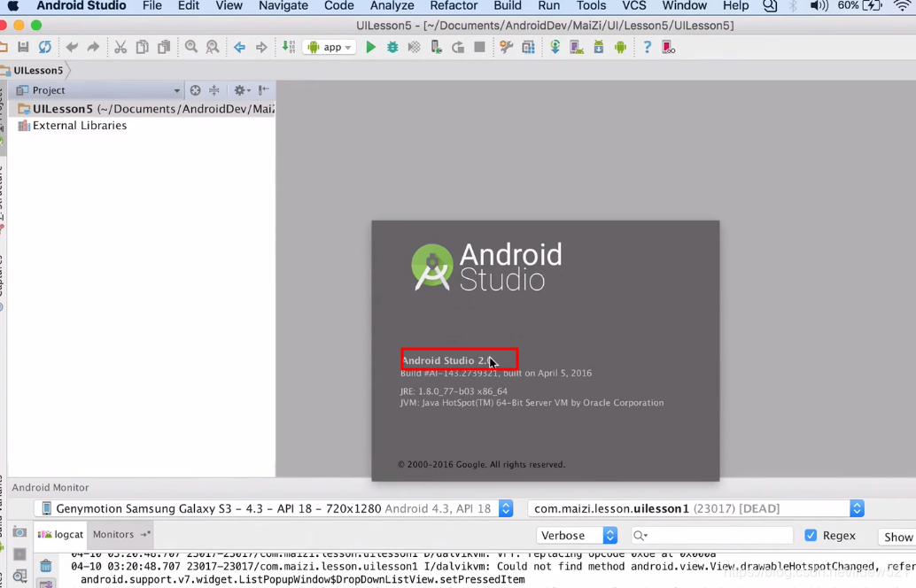Click the Copy icon in toolbar
Screen dimensions: 916x588
(x=142, y=47)
